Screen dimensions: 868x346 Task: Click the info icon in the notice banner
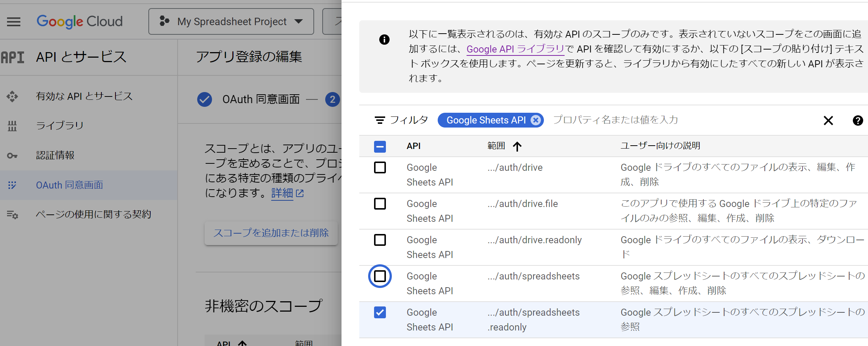pos(384,40)
